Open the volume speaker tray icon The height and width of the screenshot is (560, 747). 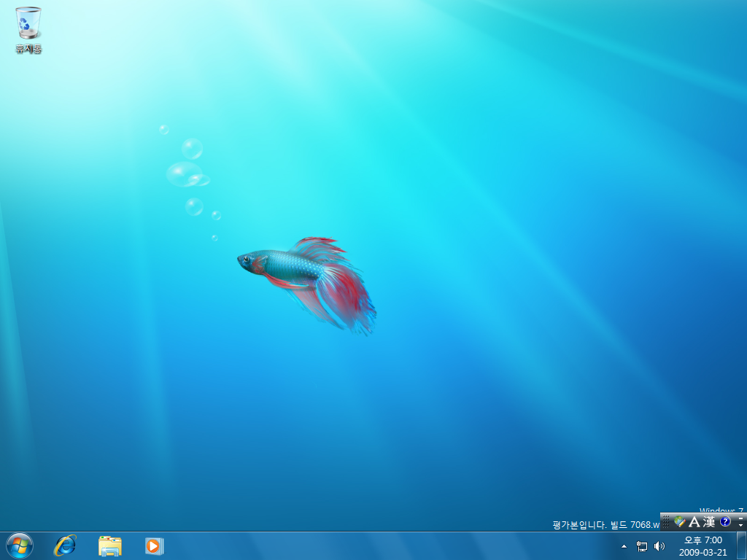pyautogui.click(x=659, y=545)
